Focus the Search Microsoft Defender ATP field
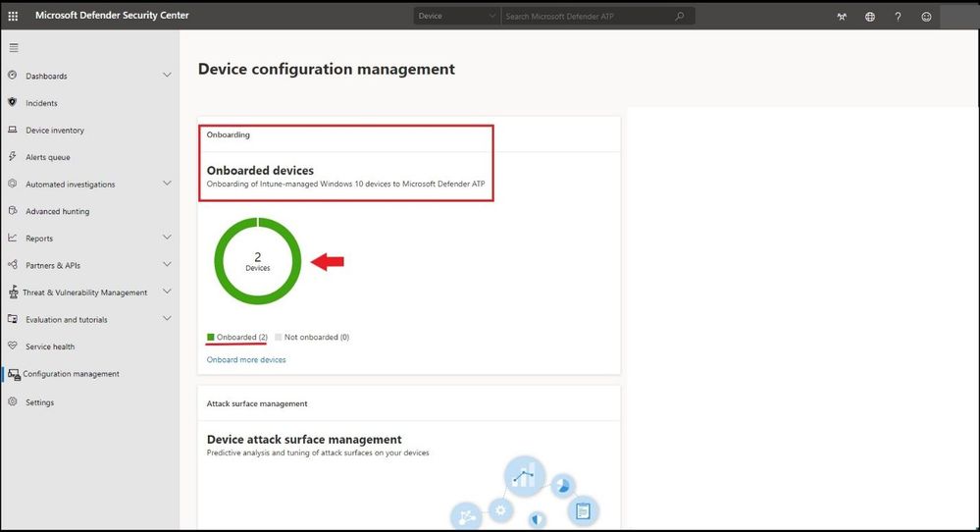The image size is (980, 532). (x=589, y=17)
